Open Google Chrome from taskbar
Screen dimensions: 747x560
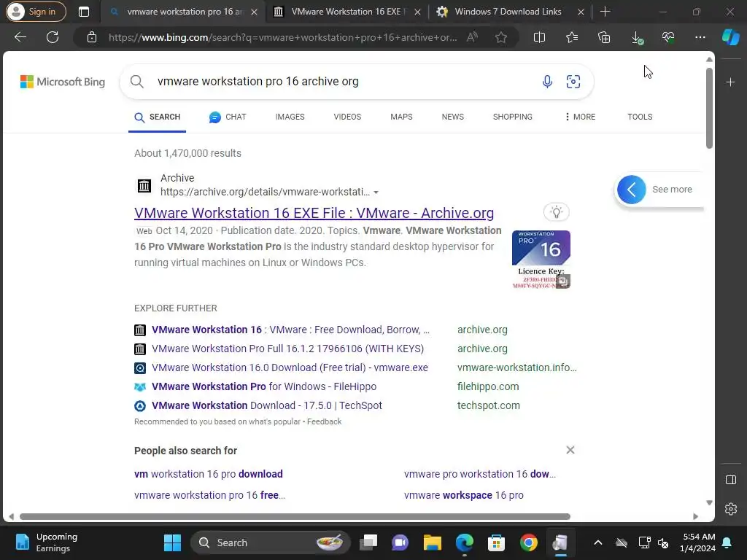click(528, 542)
